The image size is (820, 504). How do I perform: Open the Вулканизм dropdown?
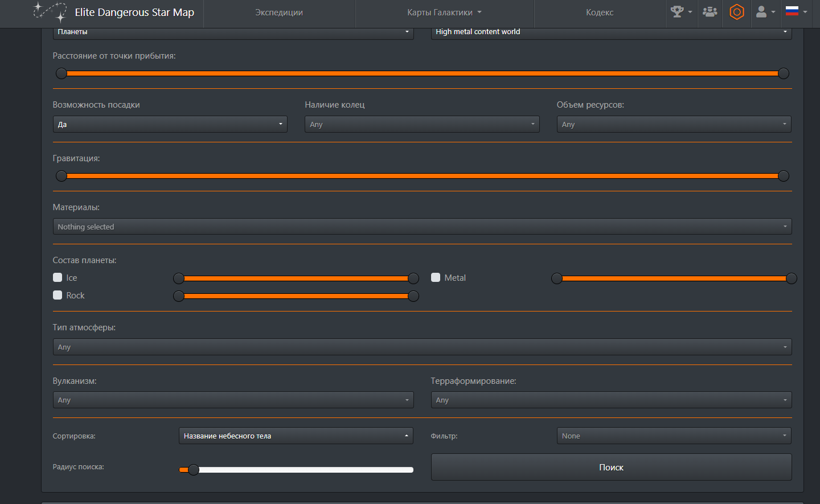[233, 400]
